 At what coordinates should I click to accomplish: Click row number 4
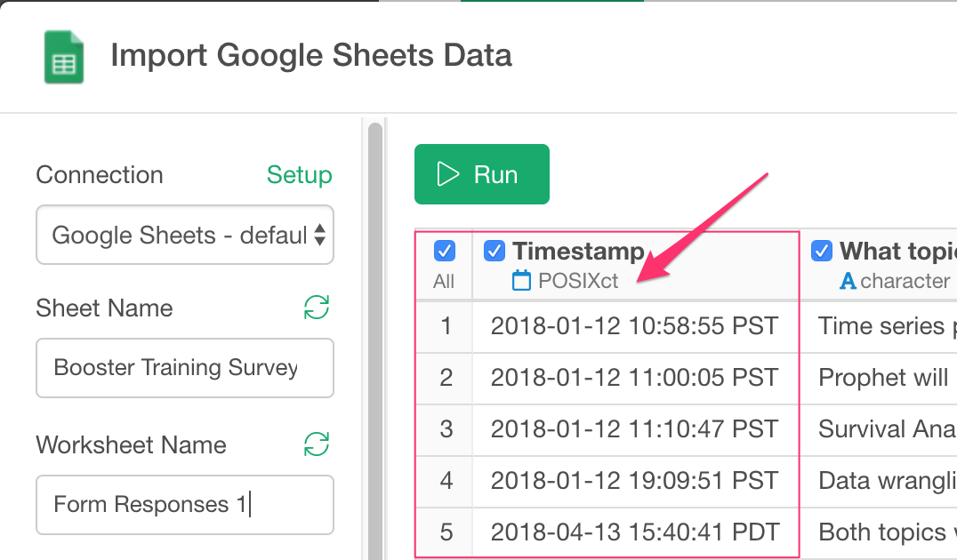[446, 481]
